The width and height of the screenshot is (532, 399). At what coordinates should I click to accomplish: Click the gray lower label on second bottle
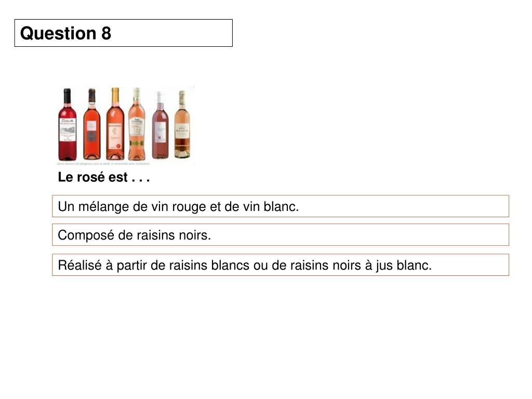point(91,137)
